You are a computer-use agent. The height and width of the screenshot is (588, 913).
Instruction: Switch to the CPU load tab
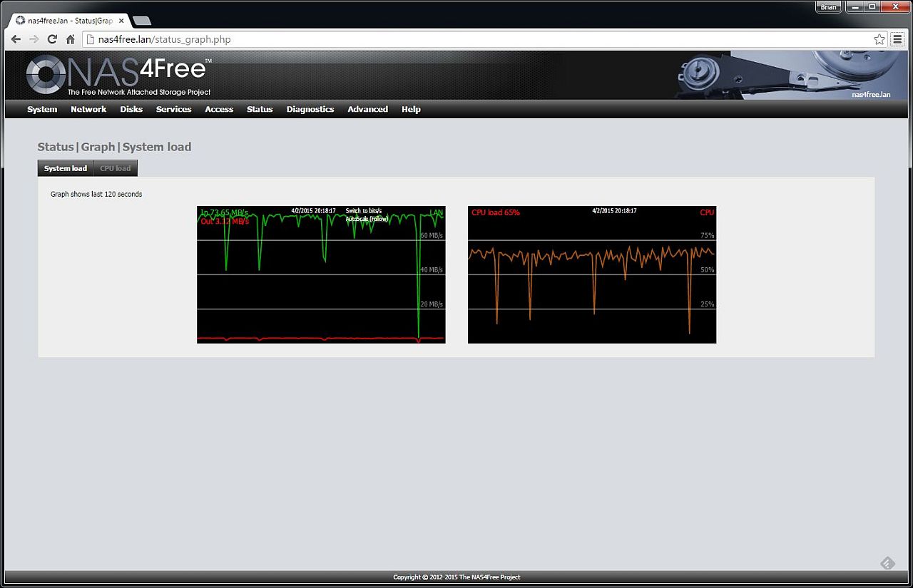(x=116, y=168)
